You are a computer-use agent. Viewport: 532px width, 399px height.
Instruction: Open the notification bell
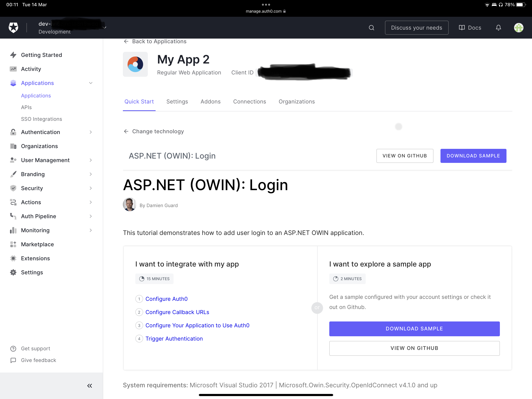click(x=498, y=27)
